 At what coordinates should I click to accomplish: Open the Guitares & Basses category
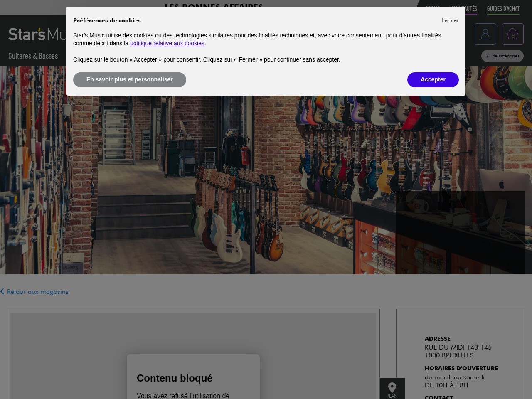33,56
